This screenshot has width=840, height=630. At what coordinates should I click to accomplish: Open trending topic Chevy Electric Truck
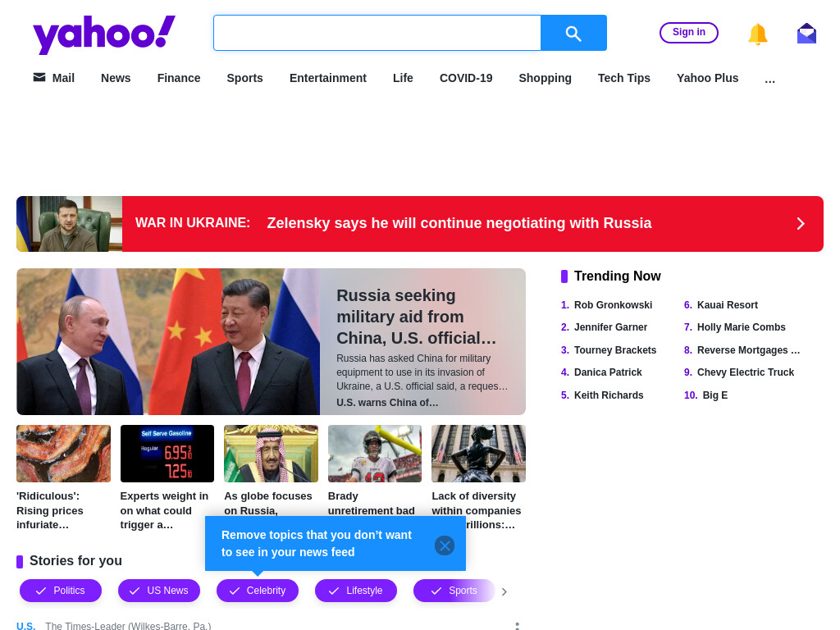[x=746, y=372]
